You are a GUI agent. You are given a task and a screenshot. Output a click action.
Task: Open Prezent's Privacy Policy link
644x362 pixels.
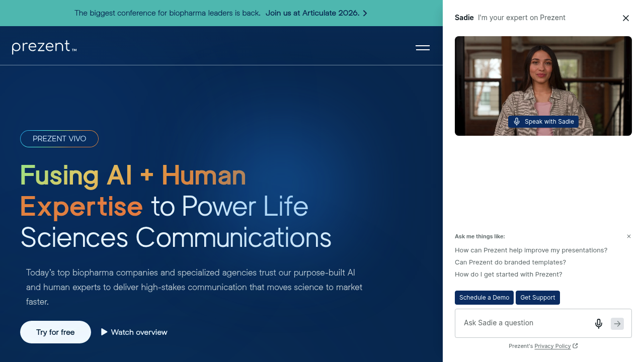(552, 346)
